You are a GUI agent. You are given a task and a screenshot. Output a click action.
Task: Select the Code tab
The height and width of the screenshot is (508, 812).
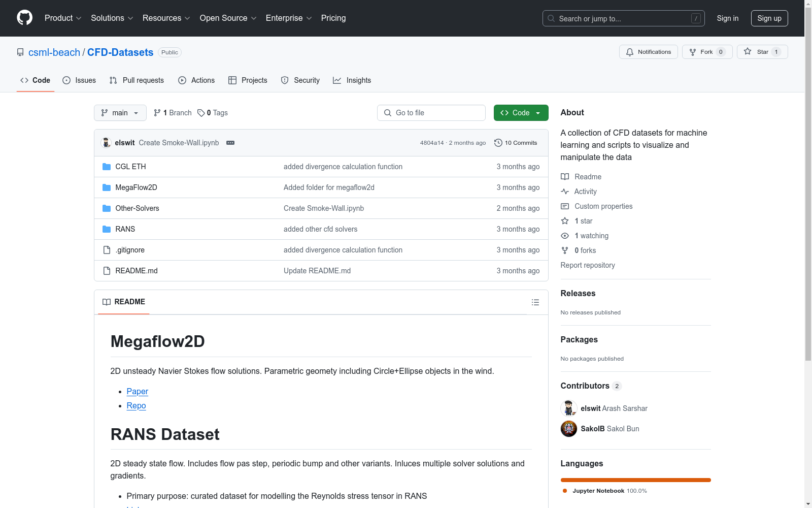pos(36,80)
